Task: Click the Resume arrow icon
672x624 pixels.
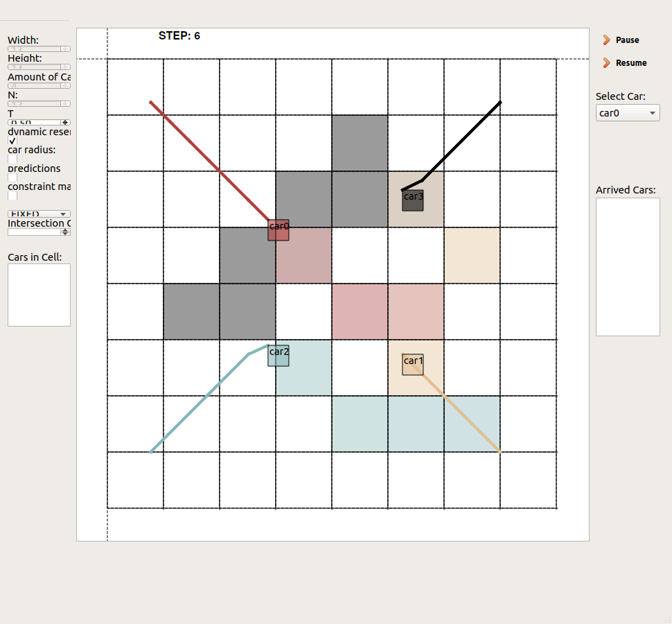Action: [606, 63]
